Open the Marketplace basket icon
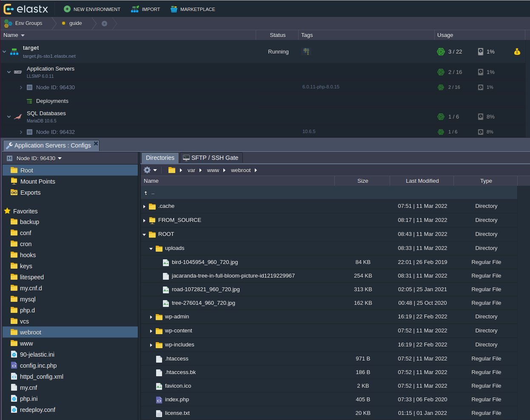 [x=174, y=9]
